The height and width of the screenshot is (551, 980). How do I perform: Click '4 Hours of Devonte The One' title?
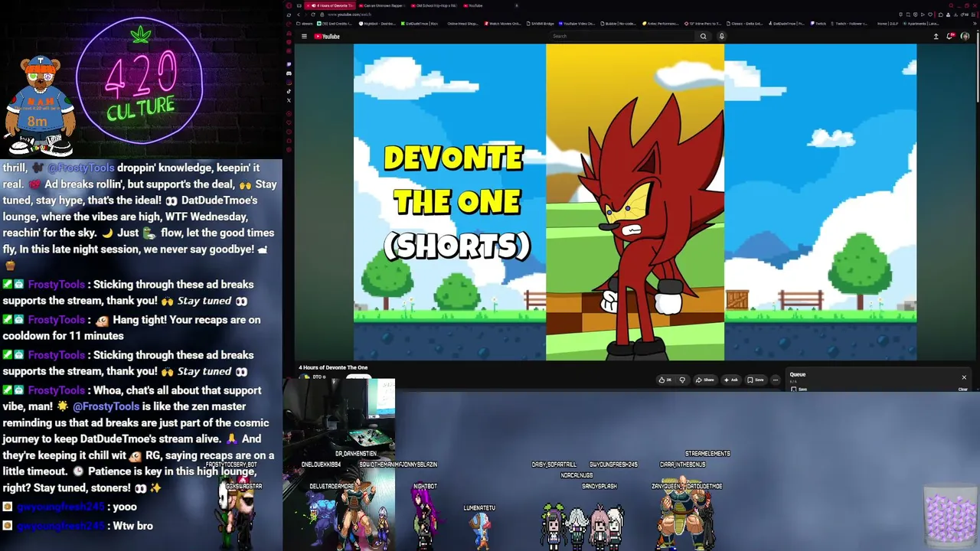coord(333,367)
